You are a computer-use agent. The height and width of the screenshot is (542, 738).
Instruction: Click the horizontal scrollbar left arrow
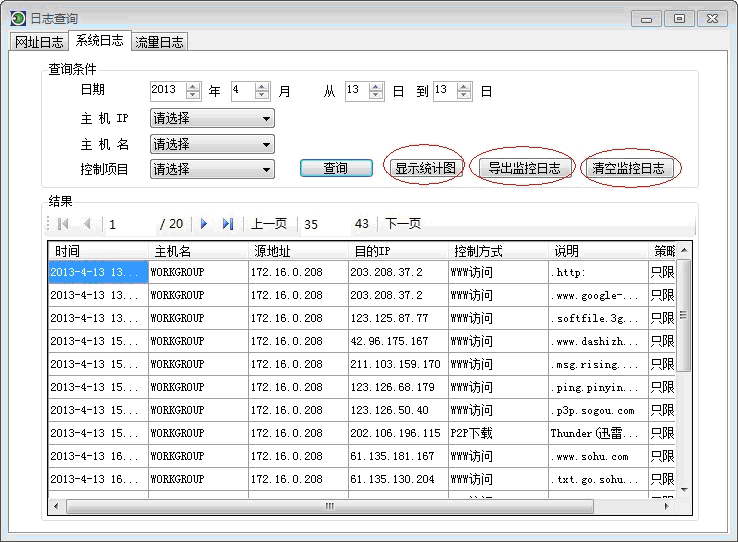pos(56,506)
